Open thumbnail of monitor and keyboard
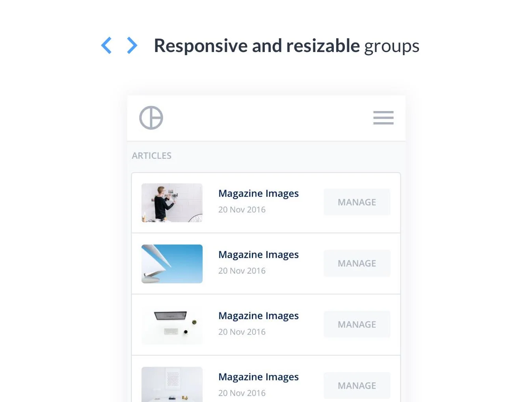532x402 pixels. pos(172,325)
